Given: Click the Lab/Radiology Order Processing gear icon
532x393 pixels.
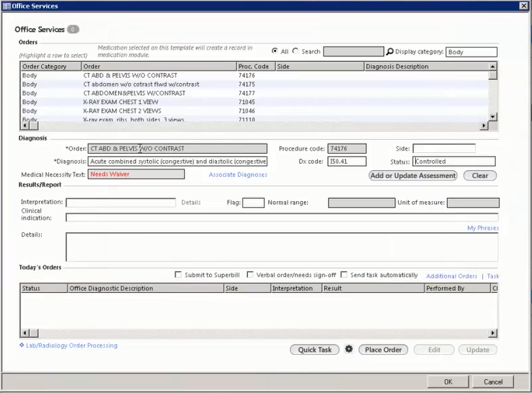Looking at the screenshot, I should (22, 345).
